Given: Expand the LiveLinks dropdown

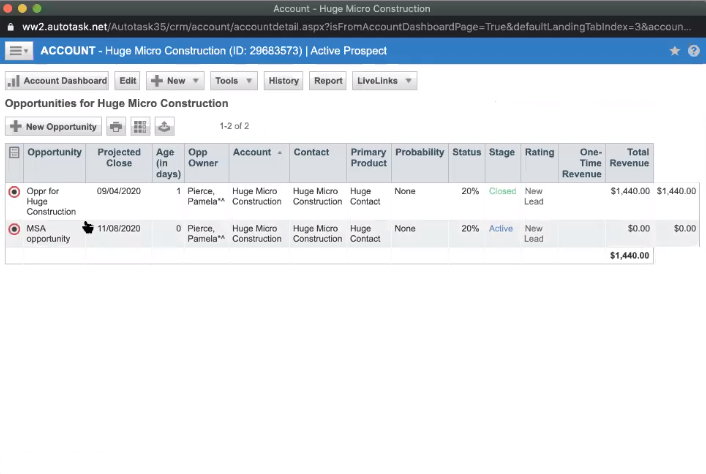Looking at the screenshot, I should pos(385,81).
